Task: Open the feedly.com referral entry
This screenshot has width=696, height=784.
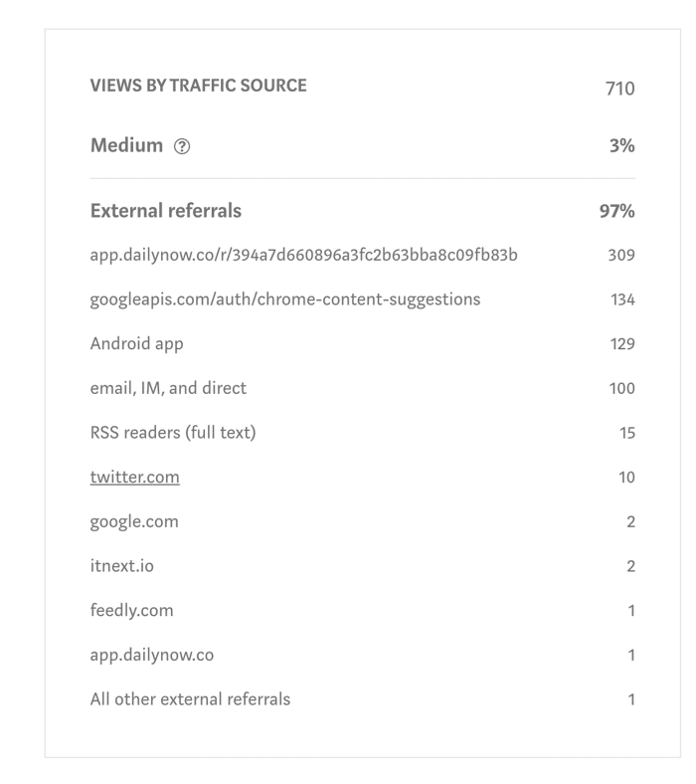Action: [x=131, y=611]
